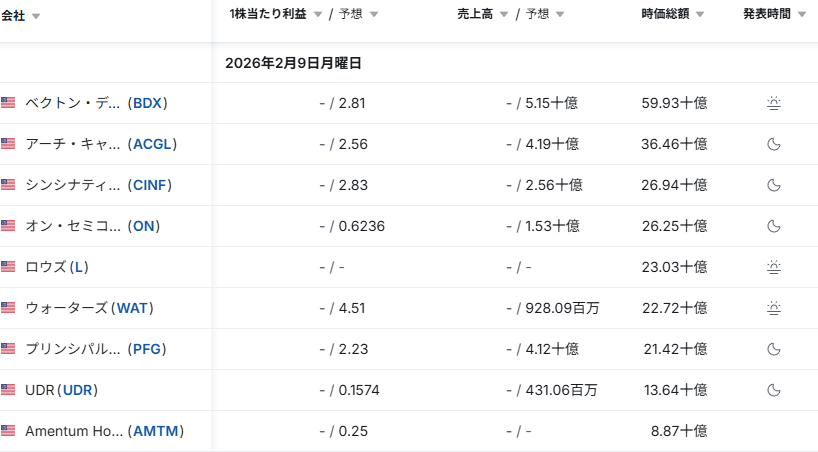Click the sunrise icon for Waters (WAT)
Screen dimensions: 818x452
coord(773,308)
